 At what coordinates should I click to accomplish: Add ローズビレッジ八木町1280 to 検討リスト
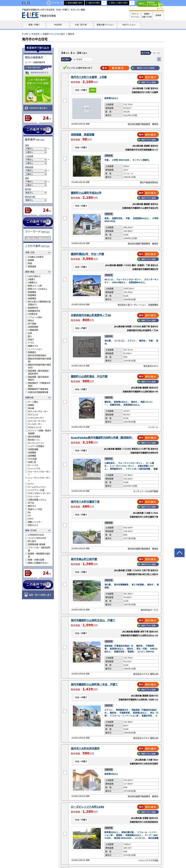tap(148, 812)
